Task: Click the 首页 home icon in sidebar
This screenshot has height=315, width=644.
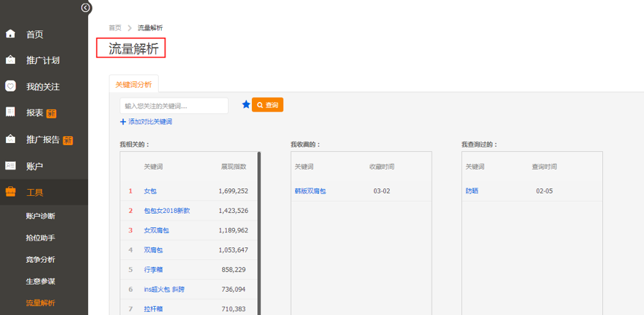Action: click(10, 34)
